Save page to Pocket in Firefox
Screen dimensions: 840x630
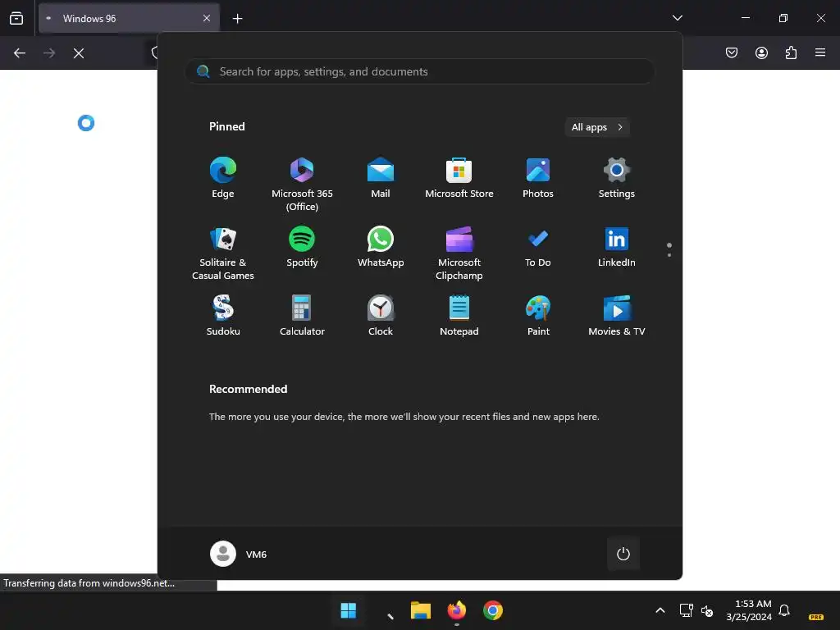click(732, 52)
